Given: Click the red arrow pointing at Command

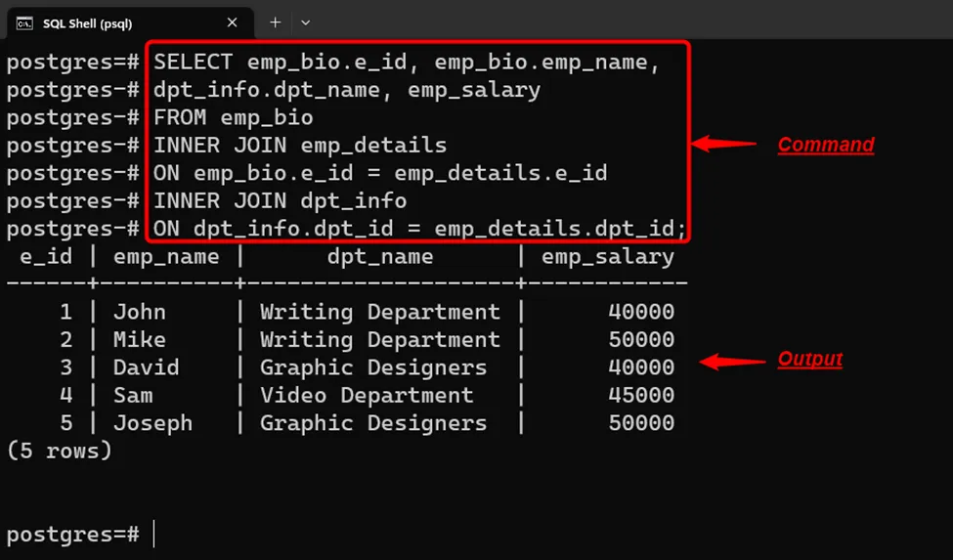Looking at the screenshot, I should [x=724, y=145].
